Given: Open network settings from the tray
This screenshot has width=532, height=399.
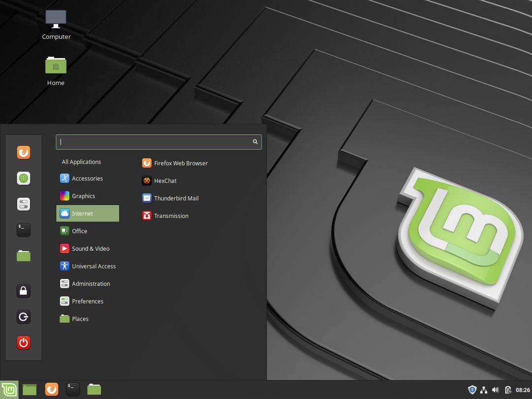Looking at the screenshot, I should [x=484, y=389].
